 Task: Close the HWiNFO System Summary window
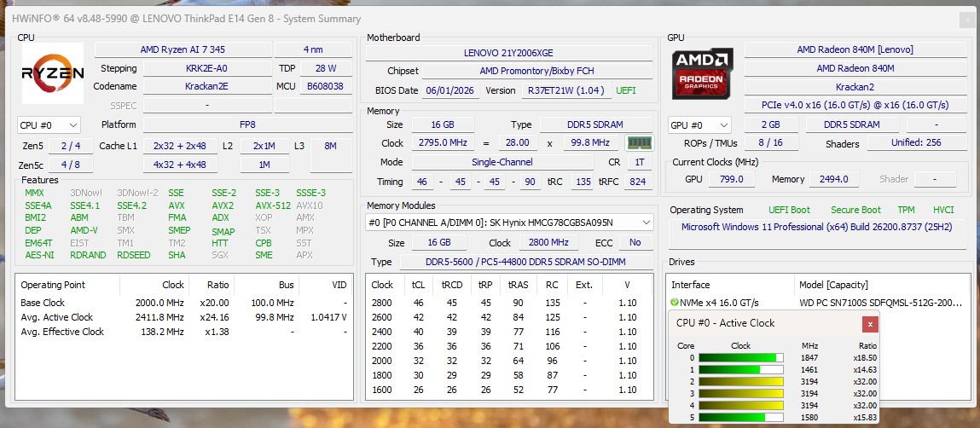966,20
